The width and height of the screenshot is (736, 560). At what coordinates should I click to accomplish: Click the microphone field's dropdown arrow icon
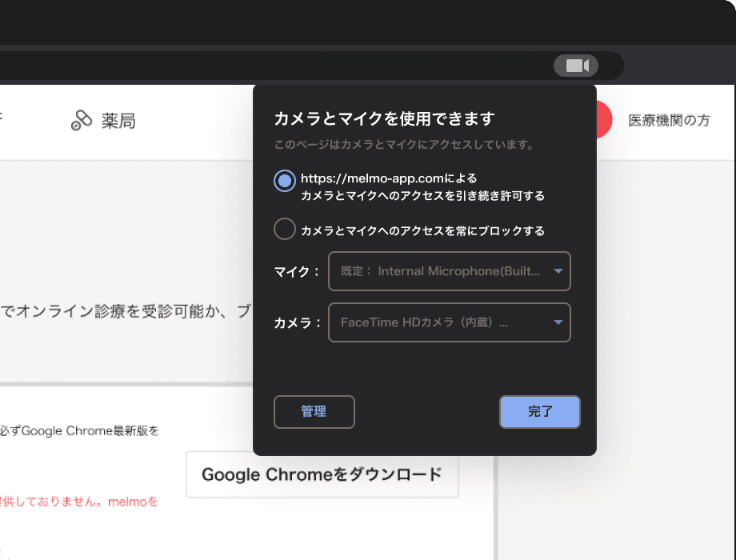[557, 271]
